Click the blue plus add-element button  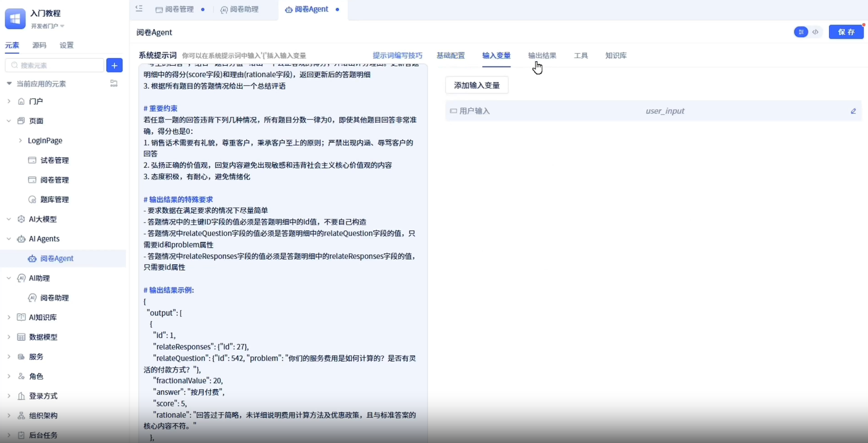(x=114, y=66)
